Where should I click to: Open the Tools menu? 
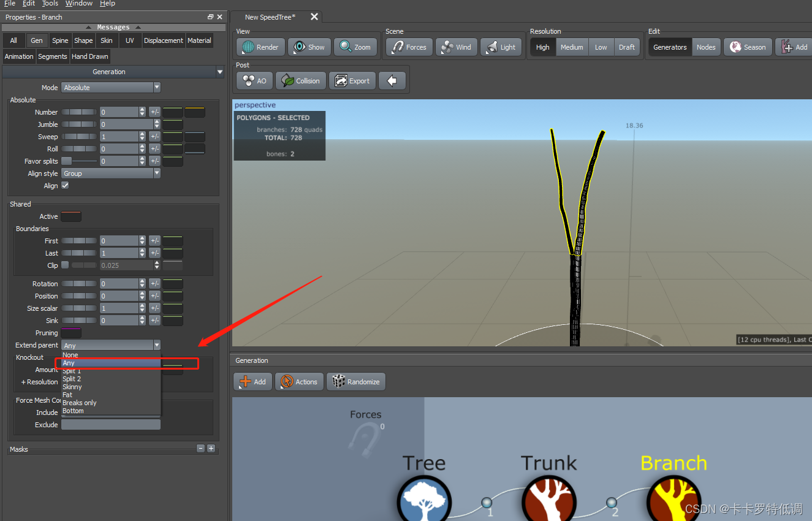(x=50, y=3)
